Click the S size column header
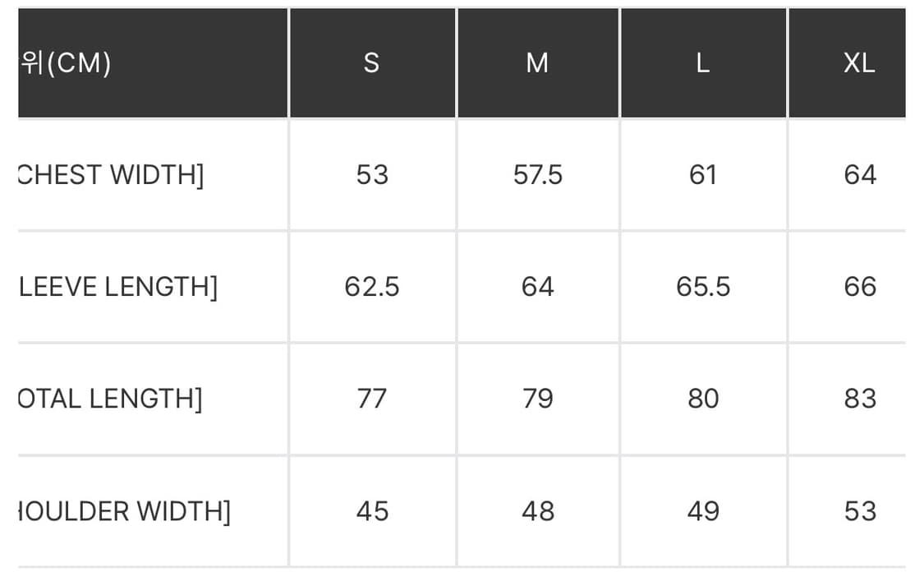The height and width of the screenshot is (572, 924). pyautogui.click(x=372, y=63)
